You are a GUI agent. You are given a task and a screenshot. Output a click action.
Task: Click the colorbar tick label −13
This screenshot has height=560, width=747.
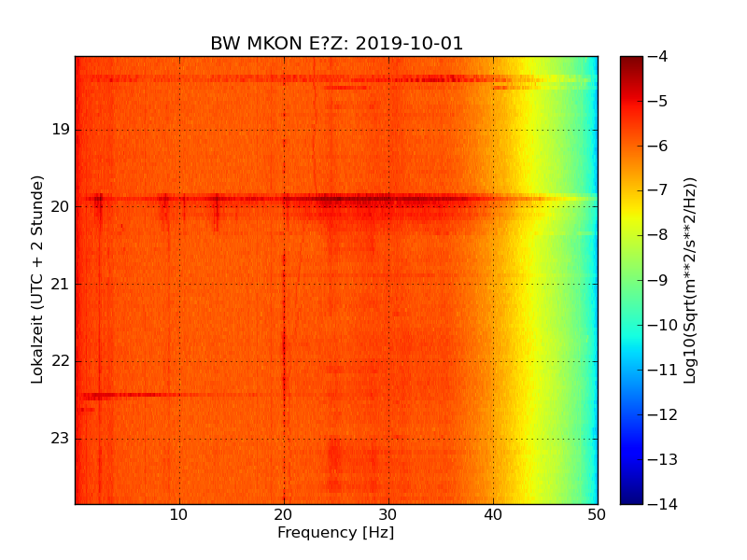(663, 459)
